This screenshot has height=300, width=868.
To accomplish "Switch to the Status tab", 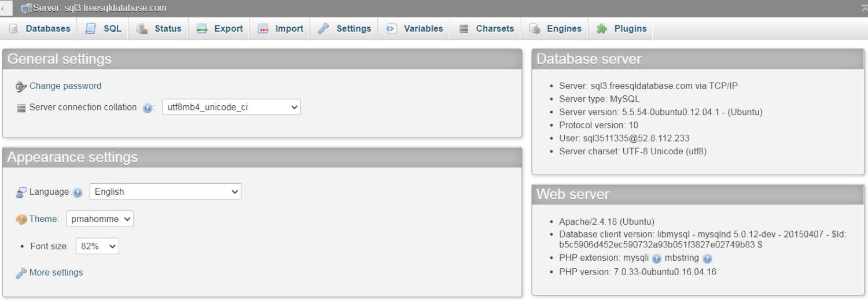I will click(x=168, y=28).
